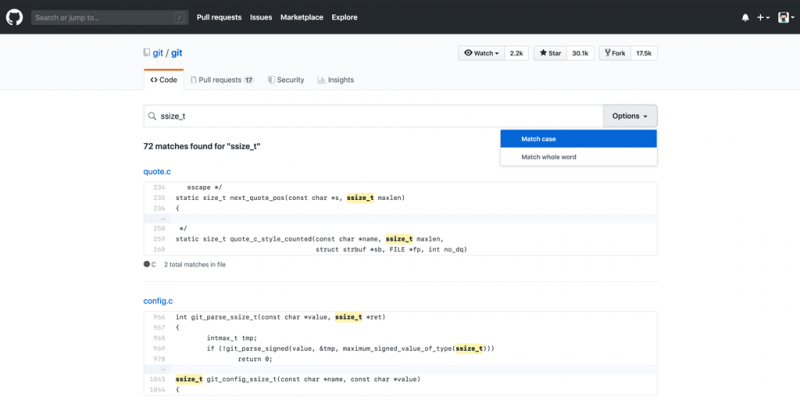Go to Issues in top navigation
The image size is (800, 400).
tap(261, 17)
